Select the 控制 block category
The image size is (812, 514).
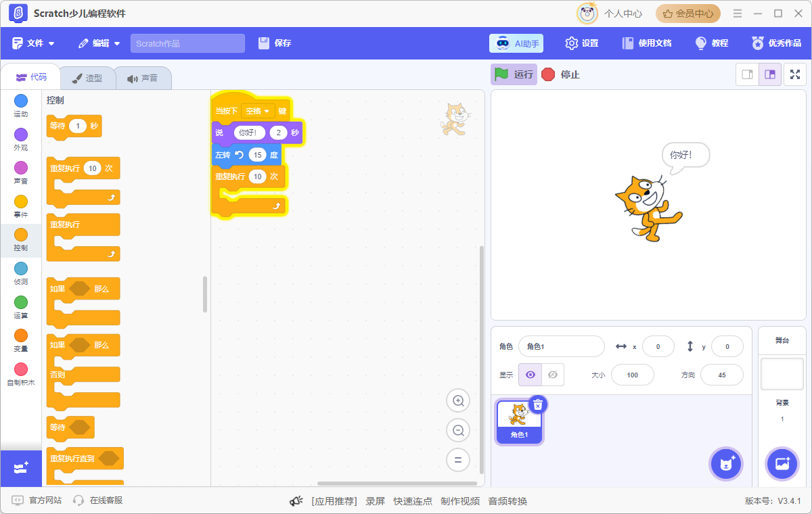[x=21, y=240]
